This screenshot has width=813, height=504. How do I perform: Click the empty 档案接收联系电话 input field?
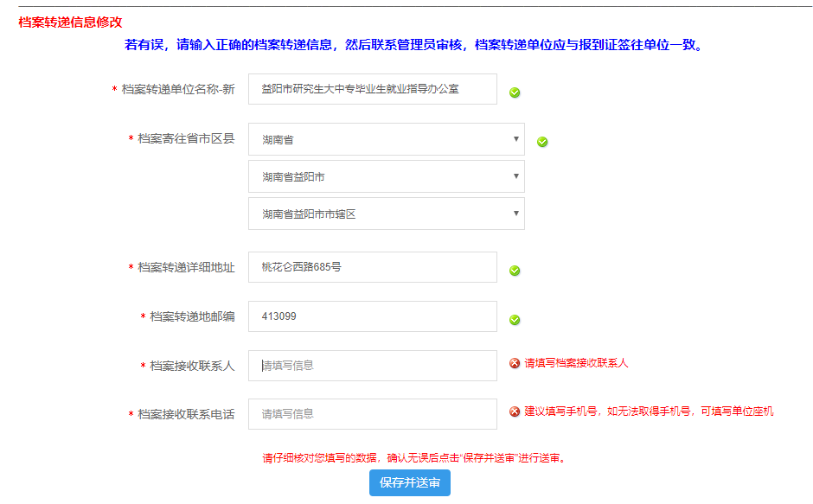click(x=372, y=414)
